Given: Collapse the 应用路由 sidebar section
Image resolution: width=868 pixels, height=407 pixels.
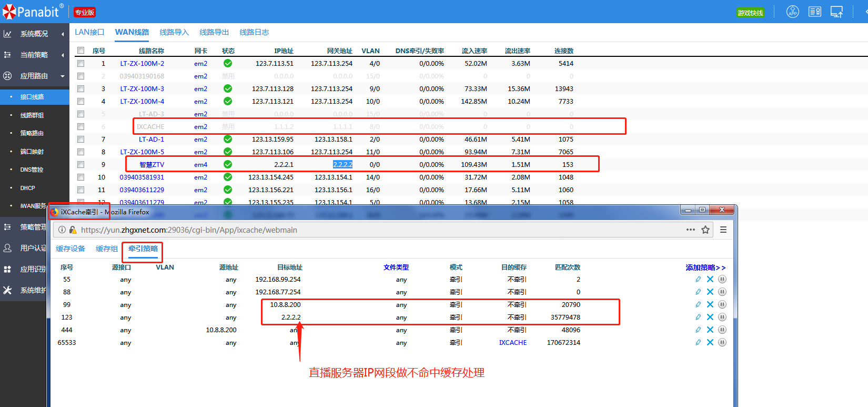Looking at the screenshot, I should pyautogui.click(x=34, y=76).
